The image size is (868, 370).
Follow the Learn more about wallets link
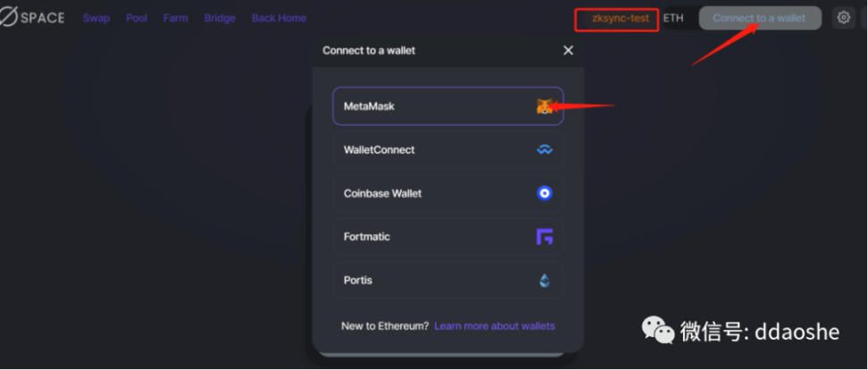(494, 326)
